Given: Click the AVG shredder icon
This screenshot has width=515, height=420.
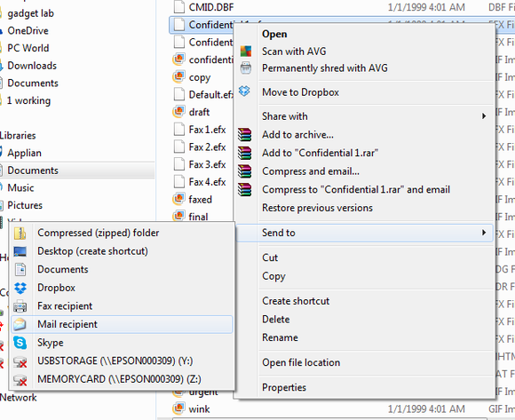Looking at the screenshot, I should pos(246,68).
